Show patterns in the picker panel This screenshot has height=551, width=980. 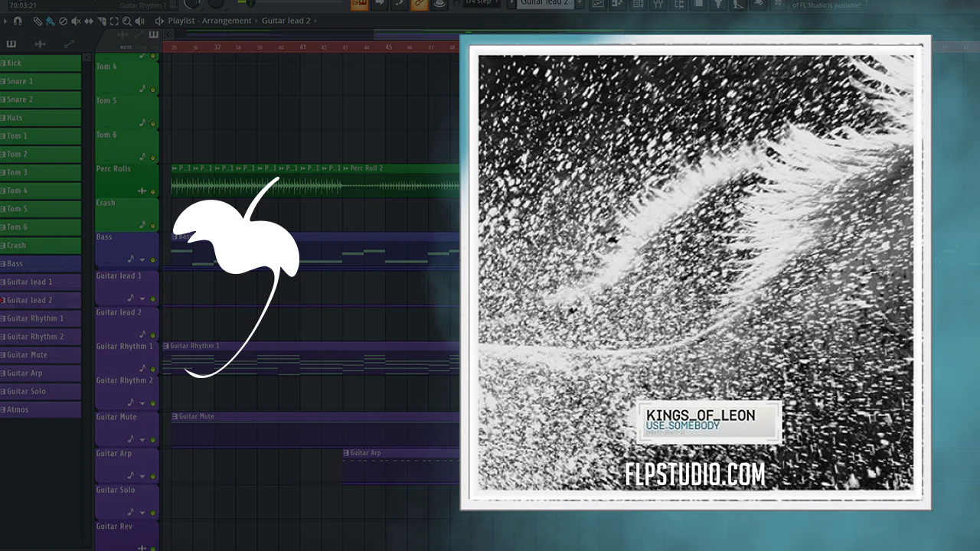pos(11,44)
